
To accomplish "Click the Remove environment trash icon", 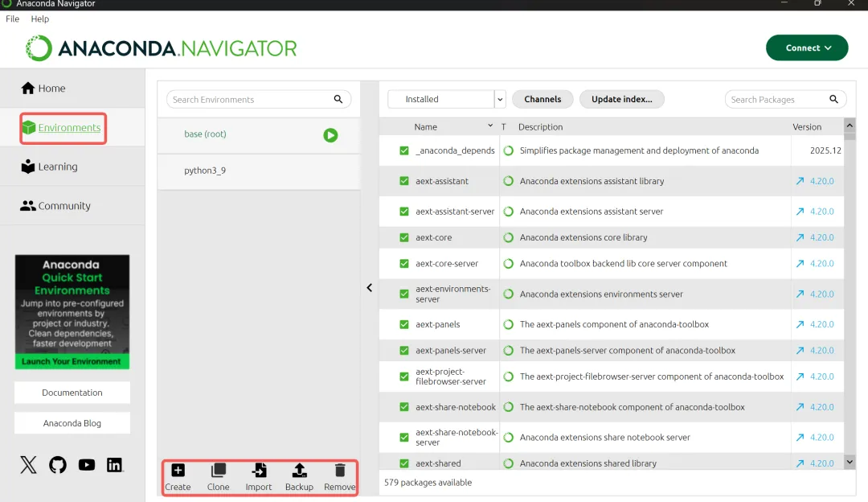I will 340,471.
